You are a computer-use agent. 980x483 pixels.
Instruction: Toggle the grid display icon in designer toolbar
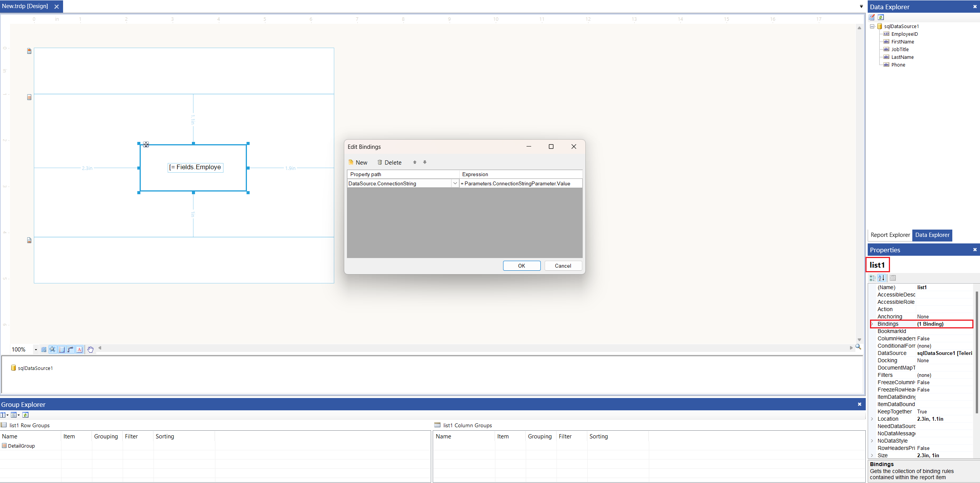(x=44, y=350)
